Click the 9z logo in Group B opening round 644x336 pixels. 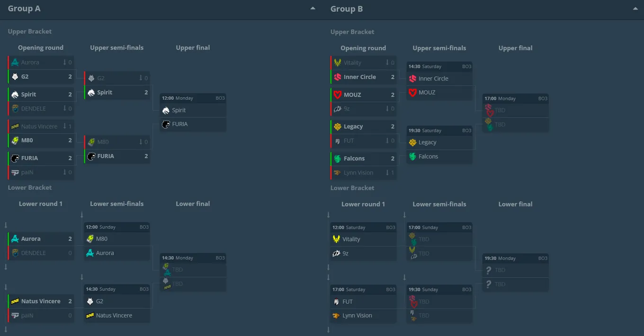[337, 109]
